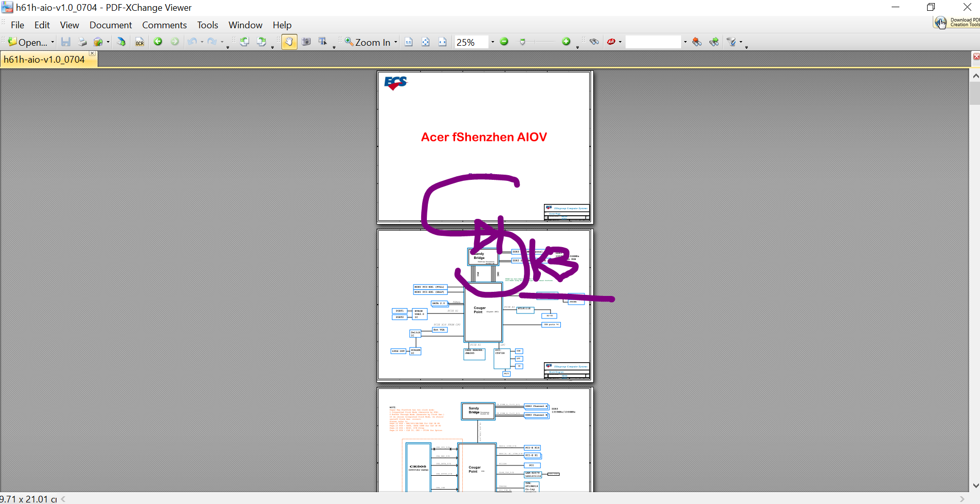Click the Fit Page icon
980x504 pixels.
pyautogui.click(x=426, y=42)
